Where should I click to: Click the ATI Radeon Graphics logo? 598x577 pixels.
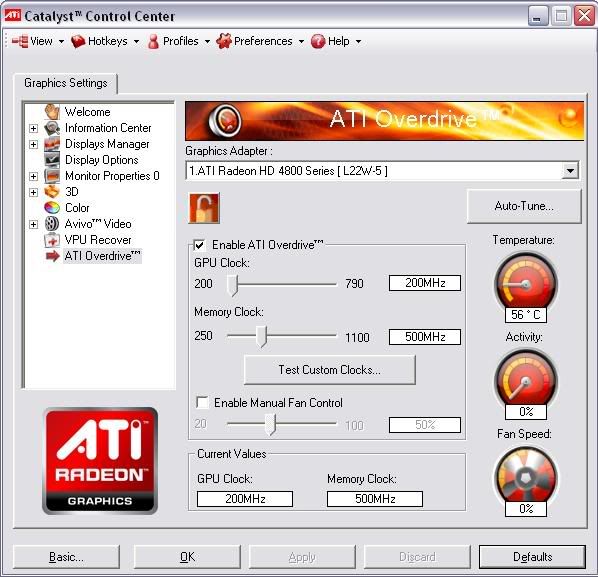coord(100,461)
